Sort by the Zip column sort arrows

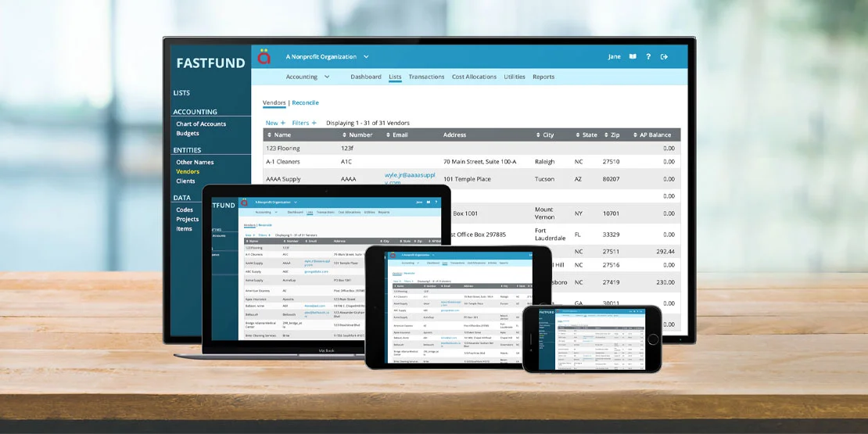tap(606, 135)
